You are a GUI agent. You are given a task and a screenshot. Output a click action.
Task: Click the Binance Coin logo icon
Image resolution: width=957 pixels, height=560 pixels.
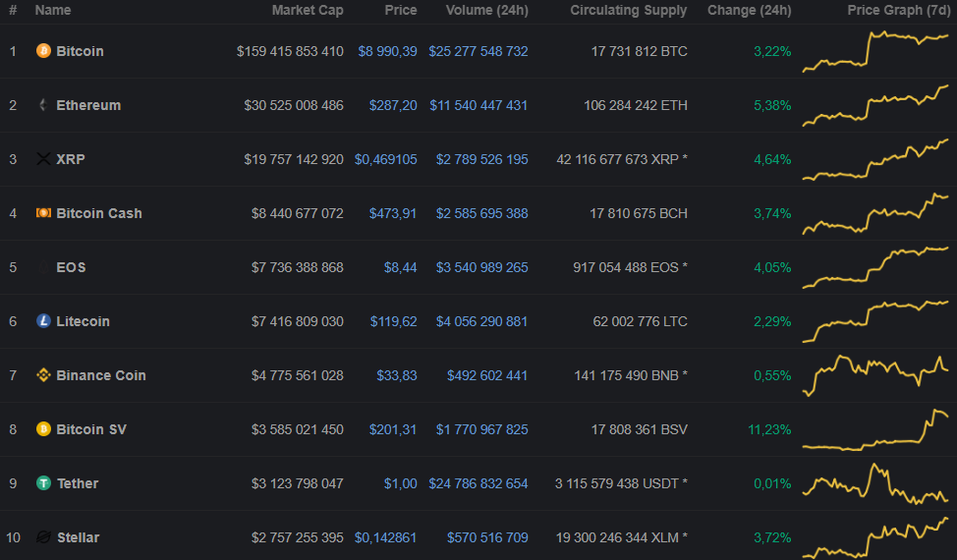pyautogui.click(x=43, y=375)
